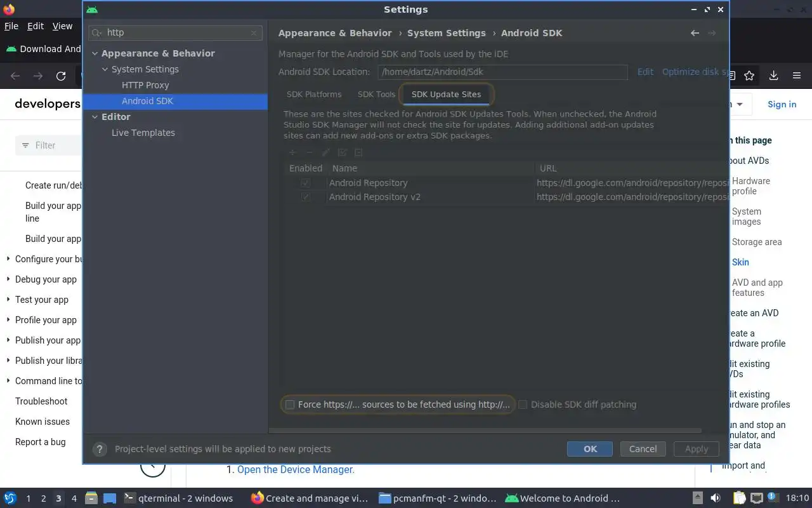
Task: Click the remove update site minus icon
Action: [309, 152]
